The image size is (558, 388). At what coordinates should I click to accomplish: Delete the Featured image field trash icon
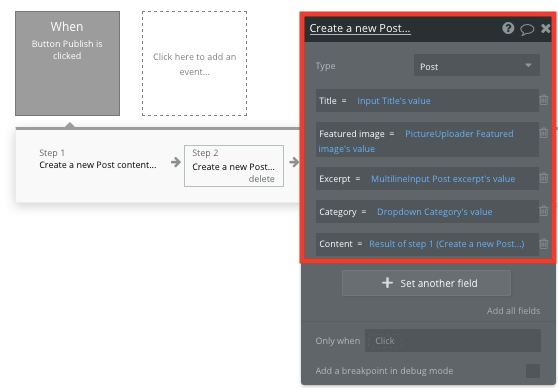tap(543, 133)
